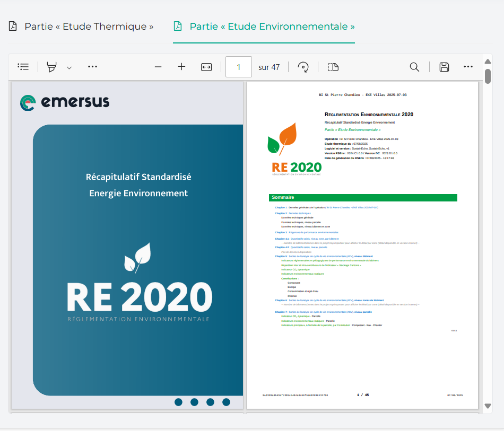Open the Chapitre 7 niveau parcelle link
The image size is (504, 431).
coord(324,312)
